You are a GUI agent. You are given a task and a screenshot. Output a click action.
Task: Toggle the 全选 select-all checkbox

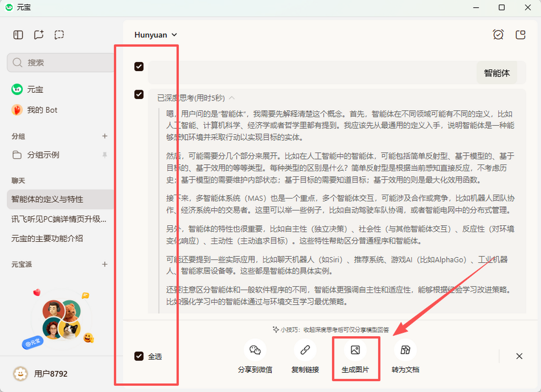[139, 356]
